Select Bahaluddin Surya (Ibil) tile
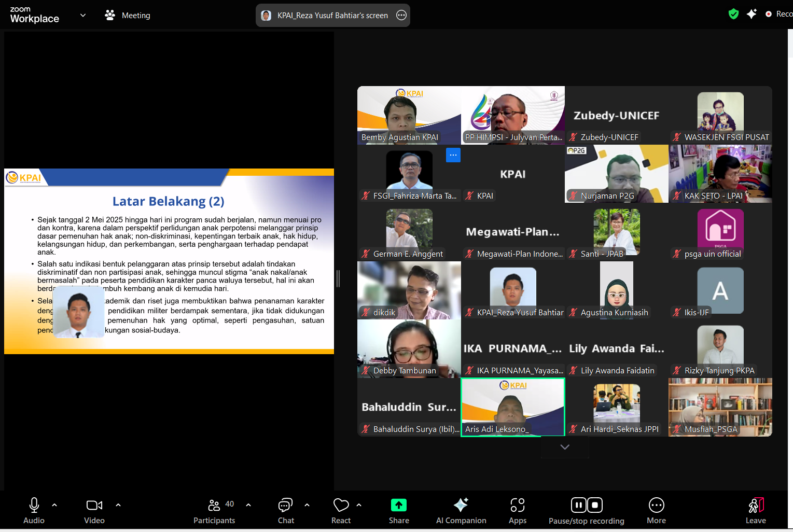This screenshot has height=532, width=793. click(409, 407)
